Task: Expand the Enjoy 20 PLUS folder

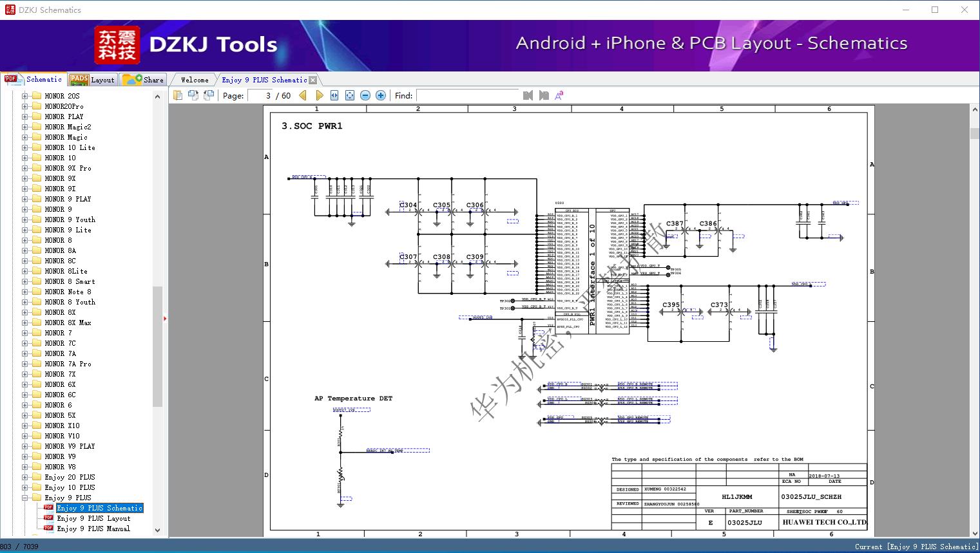Action: coord(25,477)
